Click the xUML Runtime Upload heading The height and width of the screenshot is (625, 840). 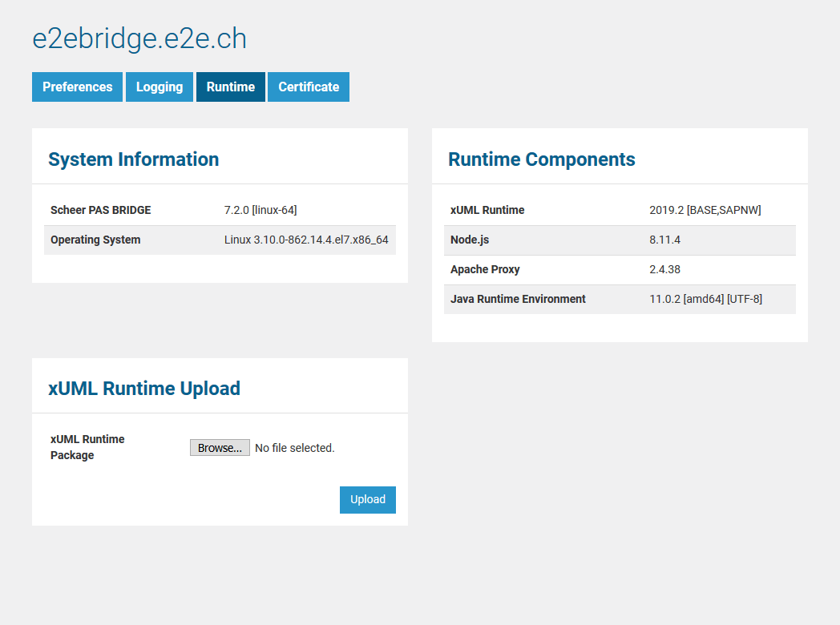[144, 389]
